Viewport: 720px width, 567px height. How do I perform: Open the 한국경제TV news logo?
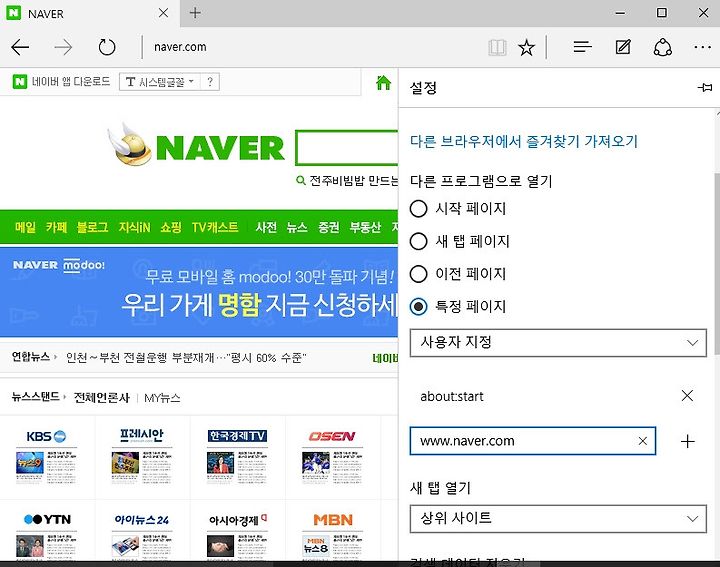(237, 436)
